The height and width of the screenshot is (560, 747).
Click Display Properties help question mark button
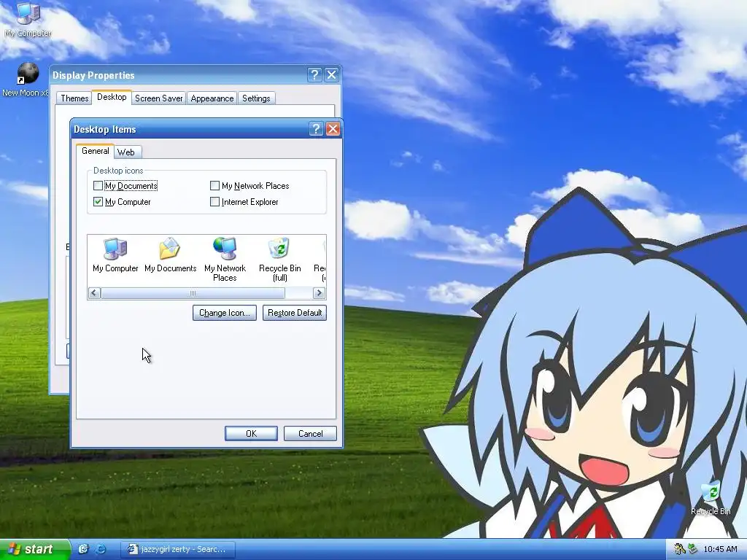(314, 75)
